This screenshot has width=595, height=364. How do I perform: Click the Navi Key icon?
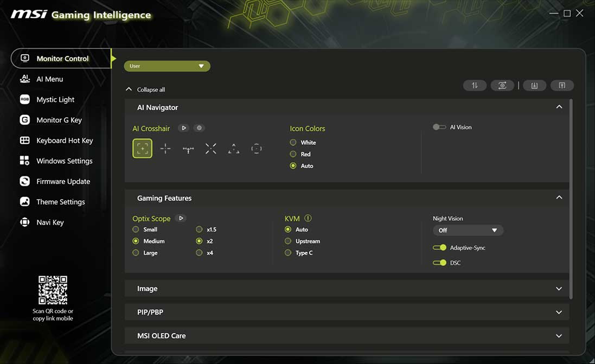coord(24,222)
